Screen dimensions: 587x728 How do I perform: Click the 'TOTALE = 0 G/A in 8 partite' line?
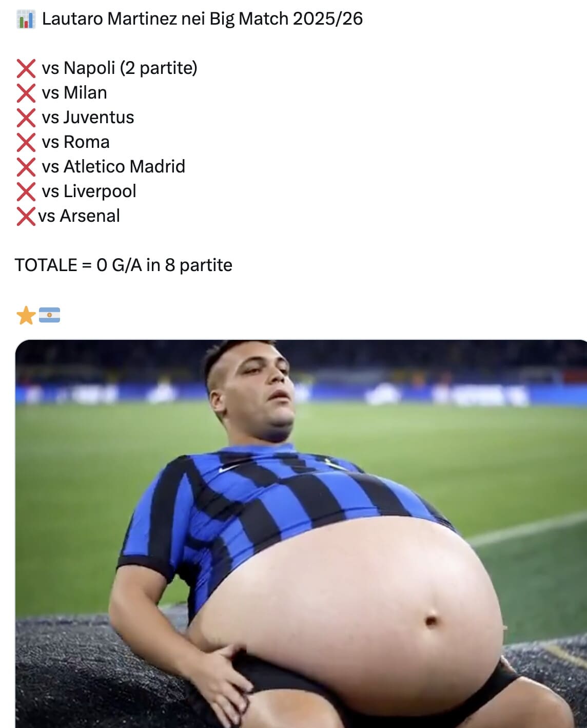(x=124, y=265)
